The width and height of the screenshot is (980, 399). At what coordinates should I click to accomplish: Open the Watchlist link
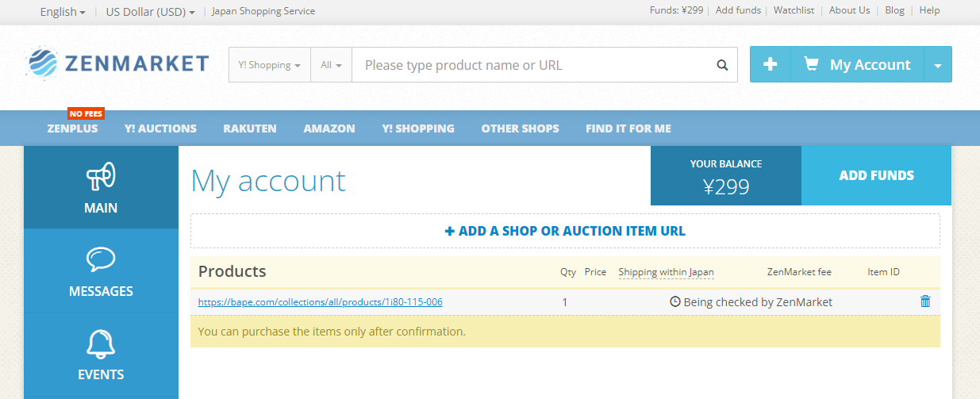point(794,10)
